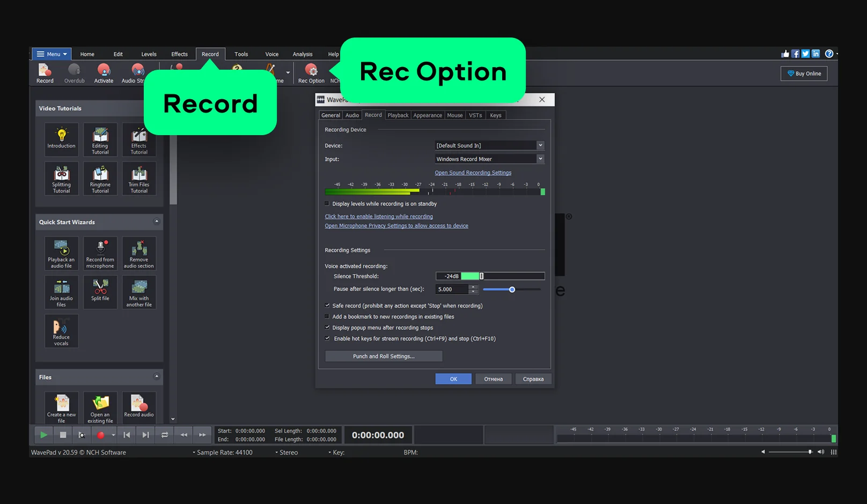Open Sound Recording Settings link
This screenshot has height=504, width=867.
(473, 173)
